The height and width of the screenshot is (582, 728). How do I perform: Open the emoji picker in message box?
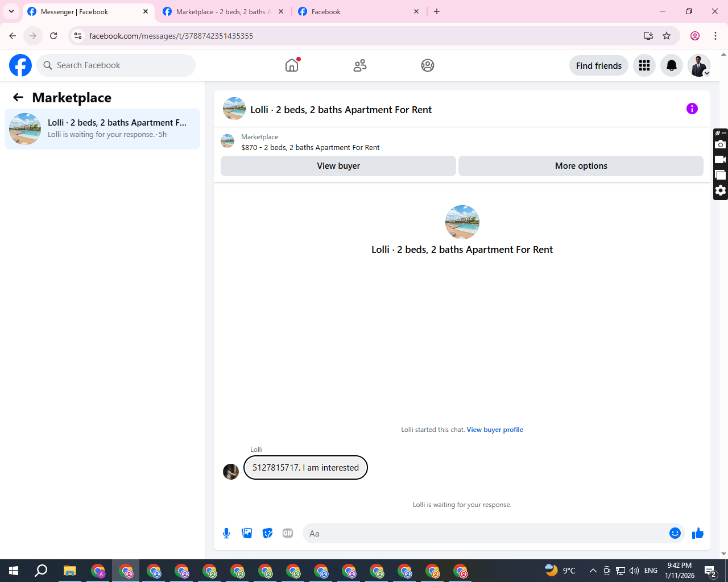point(675,533)
